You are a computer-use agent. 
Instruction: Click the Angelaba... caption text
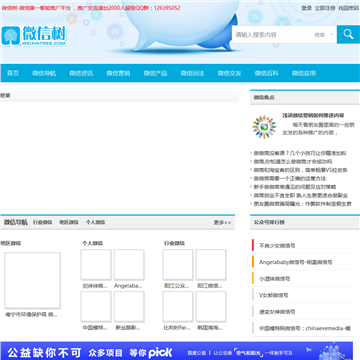(x=128, y=286)
